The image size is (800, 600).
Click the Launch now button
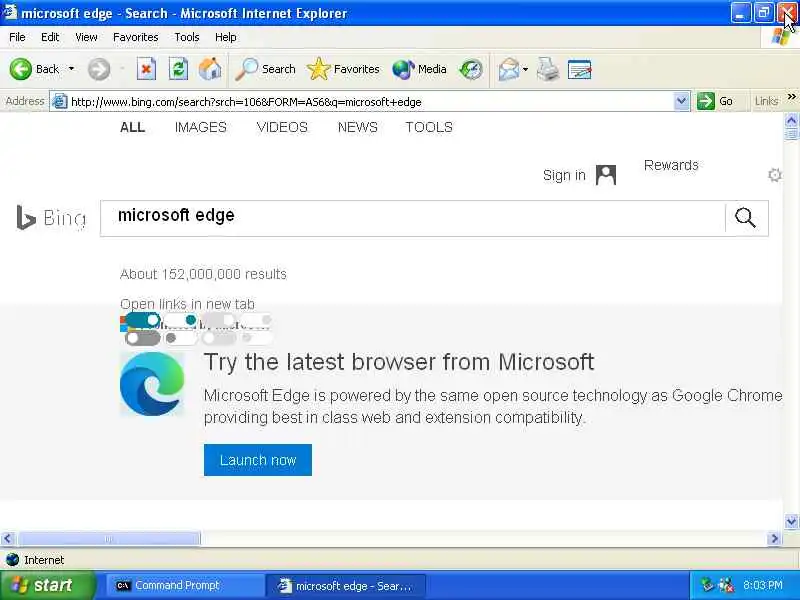pyautogui.click(x=258, y=460)
